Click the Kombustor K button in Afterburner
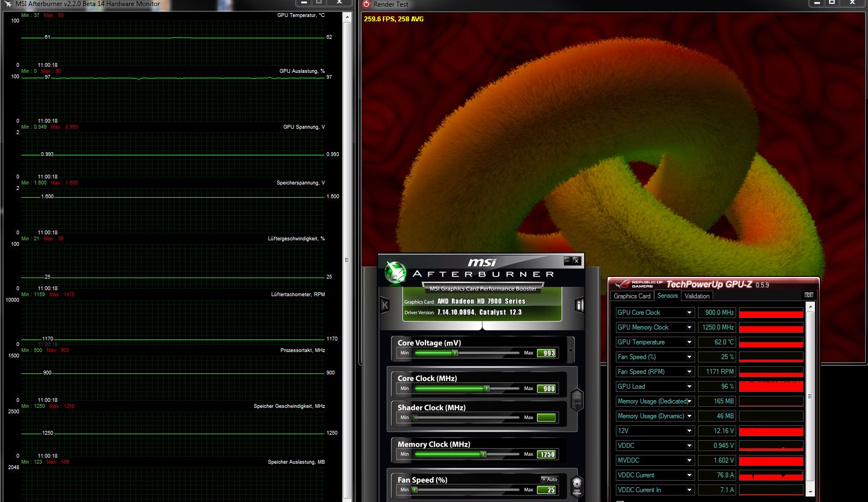 click(x=385, y=305)
